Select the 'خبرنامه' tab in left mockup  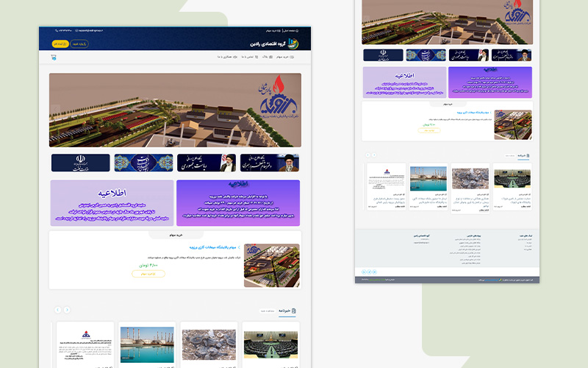pos(287,311)
